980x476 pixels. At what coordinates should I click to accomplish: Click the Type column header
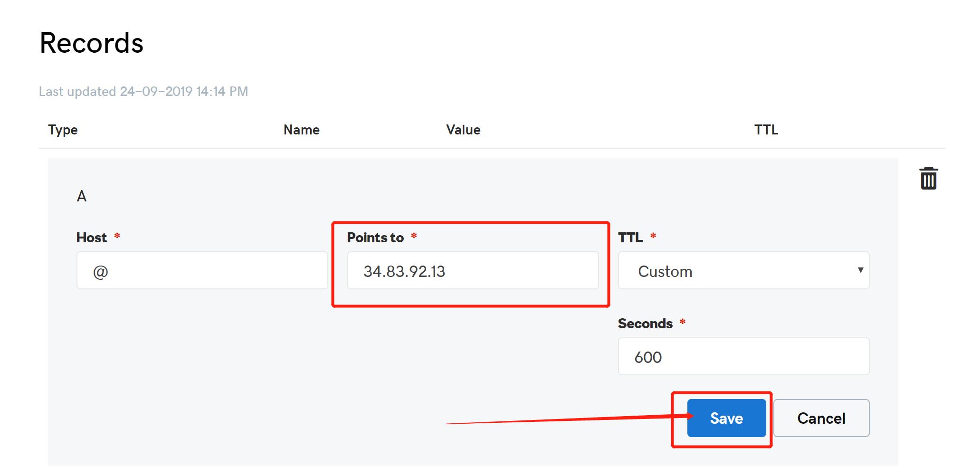point(63,130)
